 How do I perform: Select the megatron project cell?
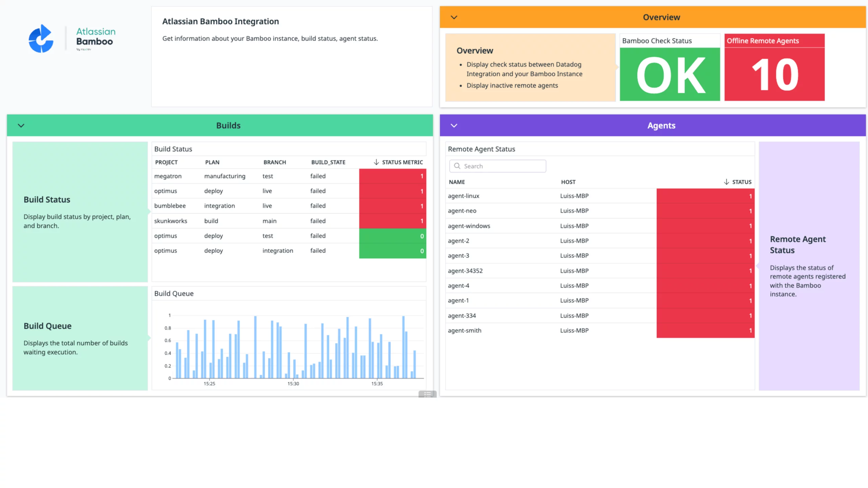pyautogui.click(x=168, y=176)
